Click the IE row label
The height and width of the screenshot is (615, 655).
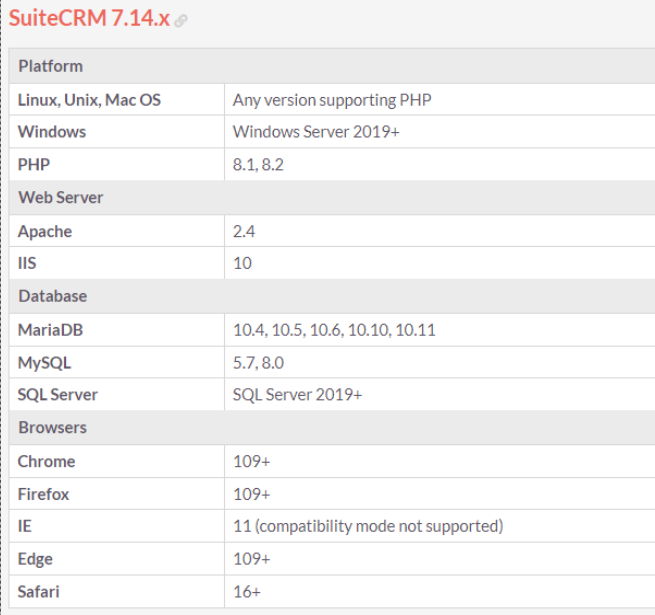[24, 526]
